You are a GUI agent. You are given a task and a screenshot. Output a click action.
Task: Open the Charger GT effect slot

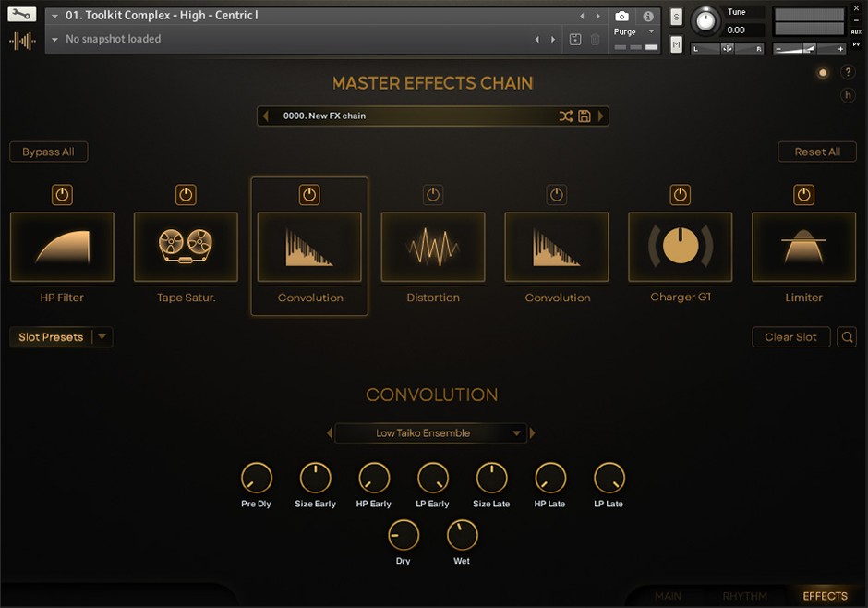pos(680,247)
